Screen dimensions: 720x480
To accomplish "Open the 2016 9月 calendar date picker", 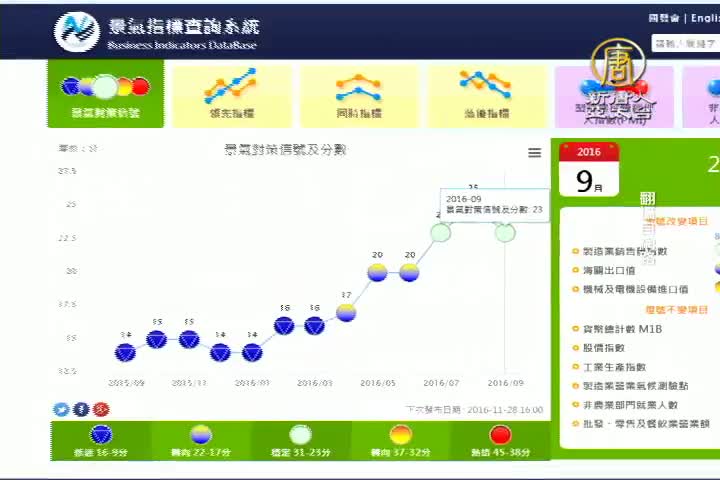I will click(589, 169).
